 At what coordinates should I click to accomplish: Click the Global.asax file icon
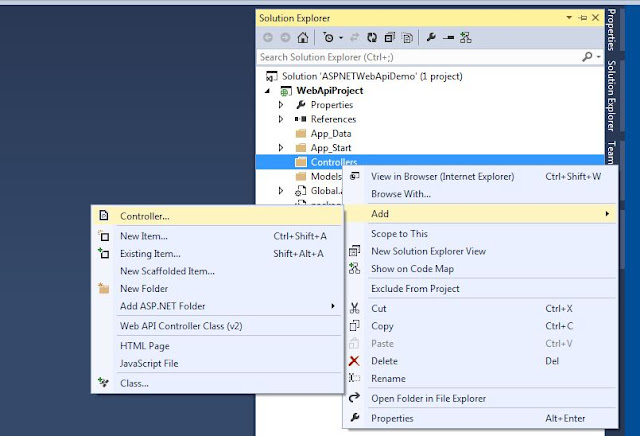(x=301, y=191)
